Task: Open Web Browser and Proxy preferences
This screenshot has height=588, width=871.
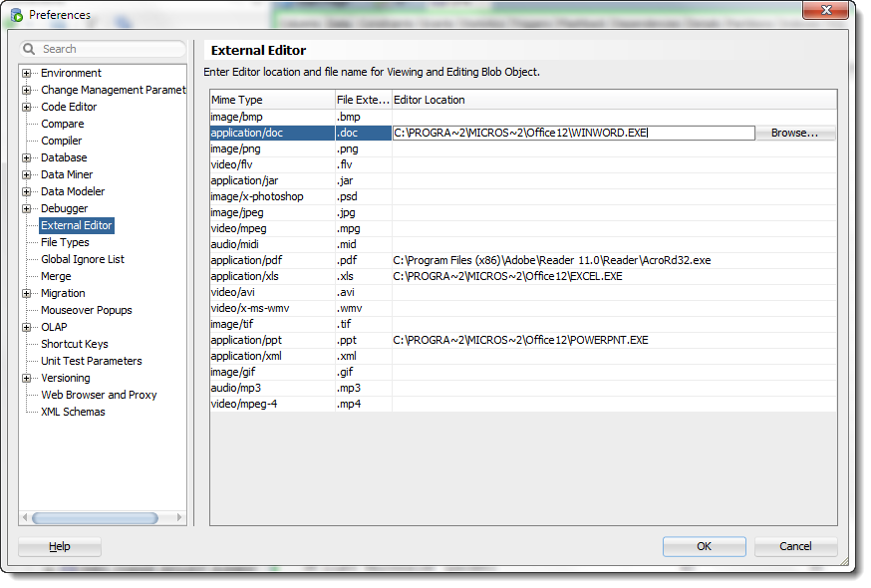Action: tap(99, 395)
